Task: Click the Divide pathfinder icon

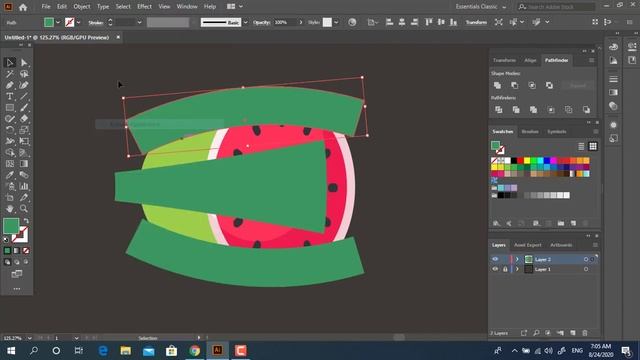Action: pos(499,110)
